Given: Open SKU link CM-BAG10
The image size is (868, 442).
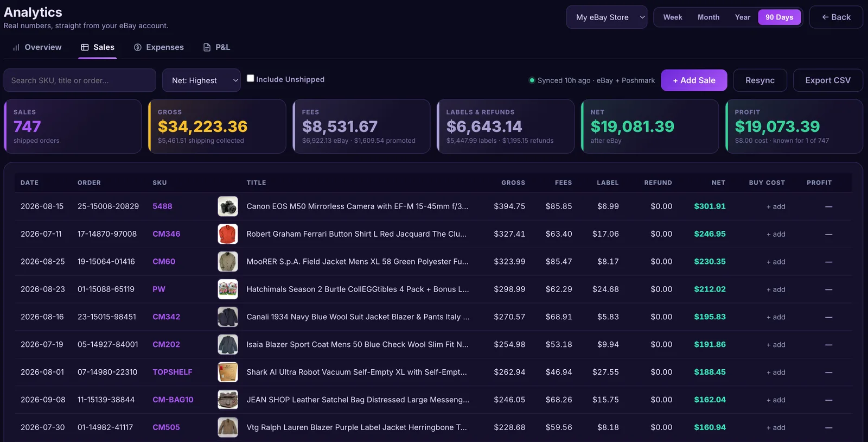Looking at the screenshot, I should click(x=173, y=400).
